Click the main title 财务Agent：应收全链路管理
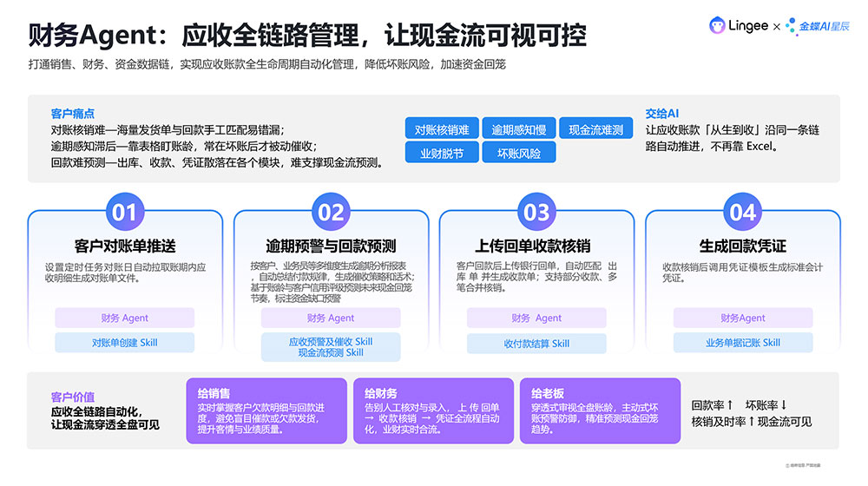 pyautogui.click(x=307, y=36)
